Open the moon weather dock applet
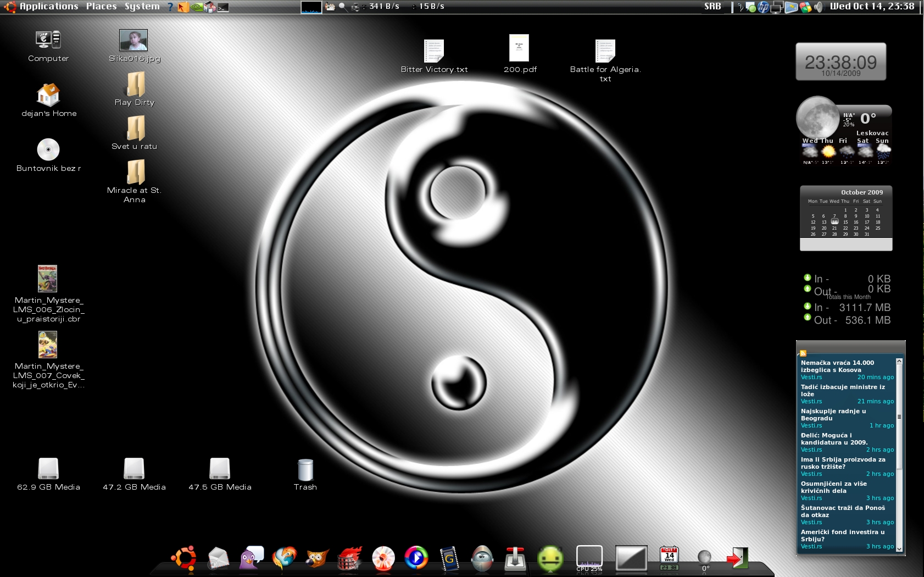 pos(704,559)
